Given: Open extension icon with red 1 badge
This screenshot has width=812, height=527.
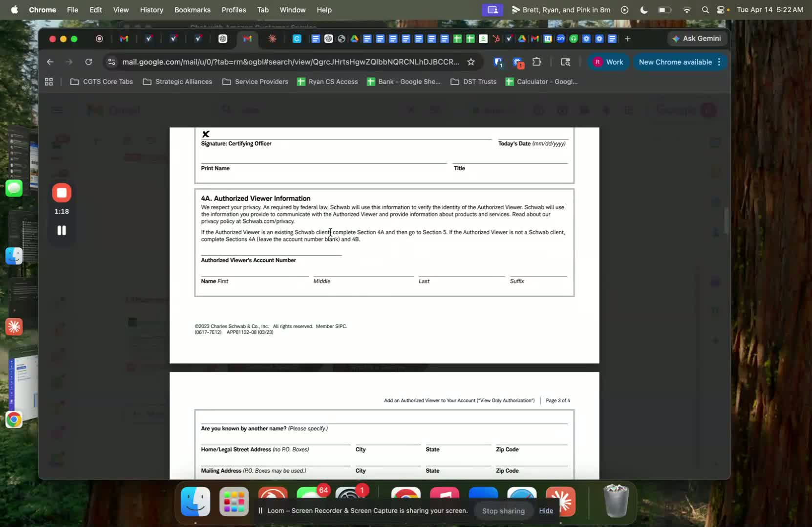Looking at the screenshot, I should click(x=518, y=62).
